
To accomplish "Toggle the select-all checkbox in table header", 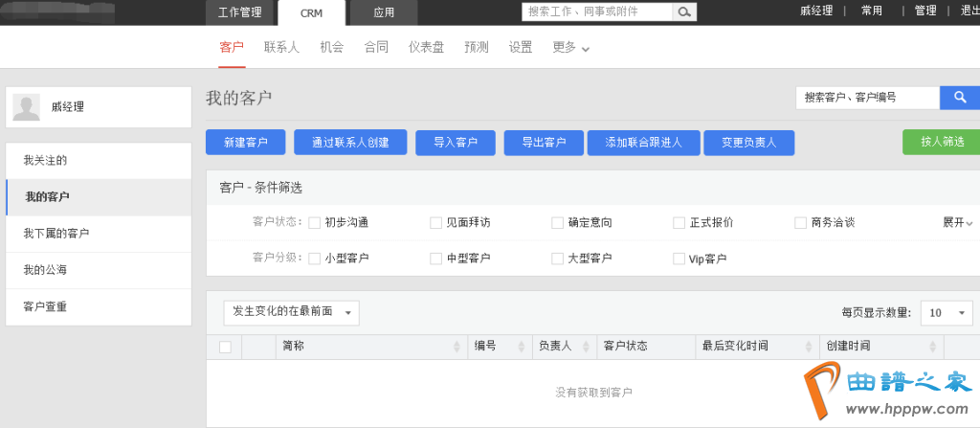I will pyautogui.click(x=225, y=347).
